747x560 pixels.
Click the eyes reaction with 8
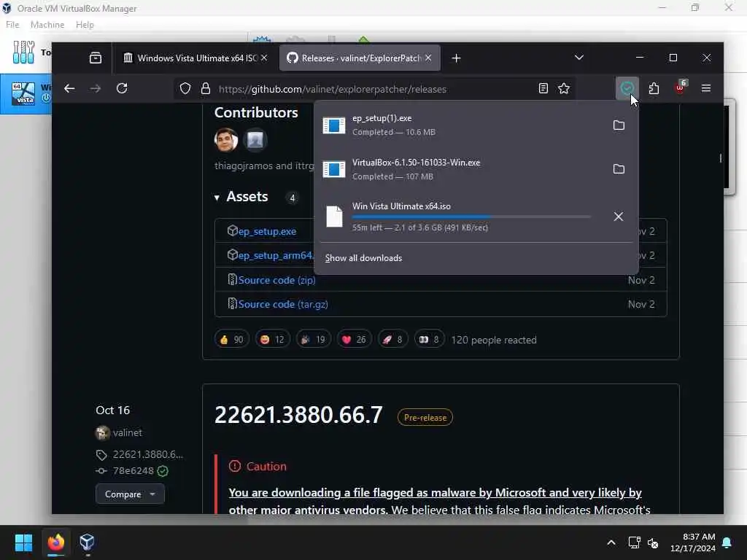point(429,340)
